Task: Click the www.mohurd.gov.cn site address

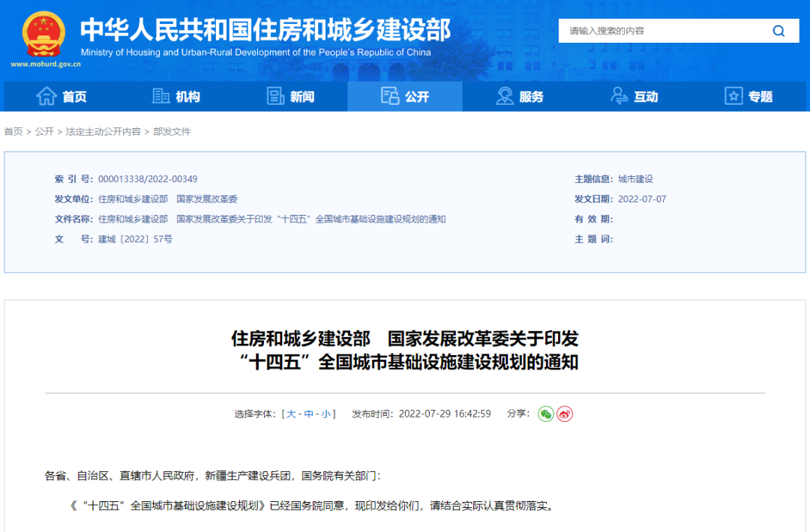Action: 46,64
